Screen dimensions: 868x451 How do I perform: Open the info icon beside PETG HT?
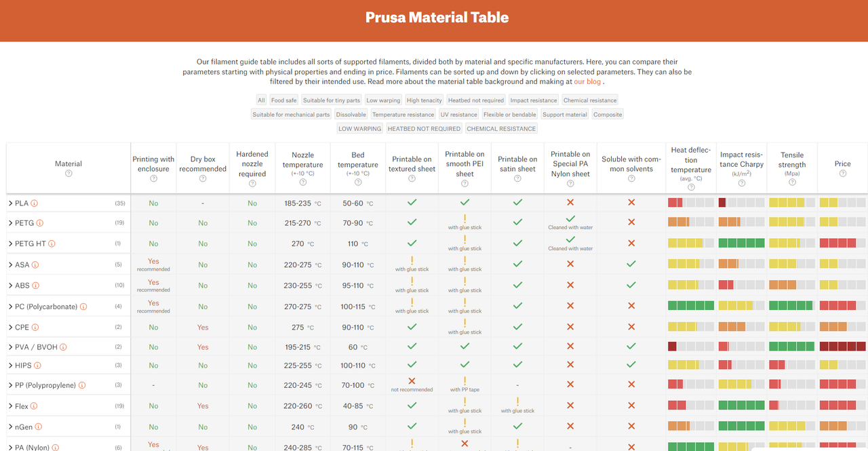coord(52,243)
